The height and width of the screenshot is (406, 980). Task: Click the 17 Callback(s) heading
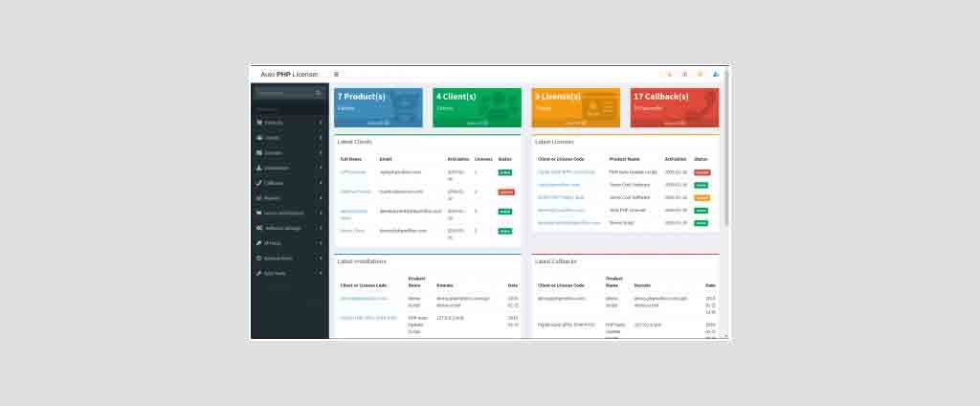(661, 97)
